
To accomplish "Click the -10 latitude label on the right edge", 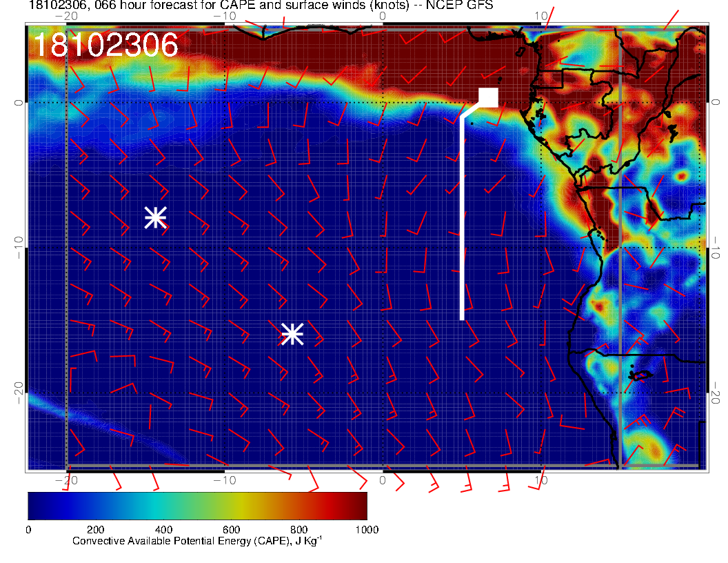I will [716, 248].
